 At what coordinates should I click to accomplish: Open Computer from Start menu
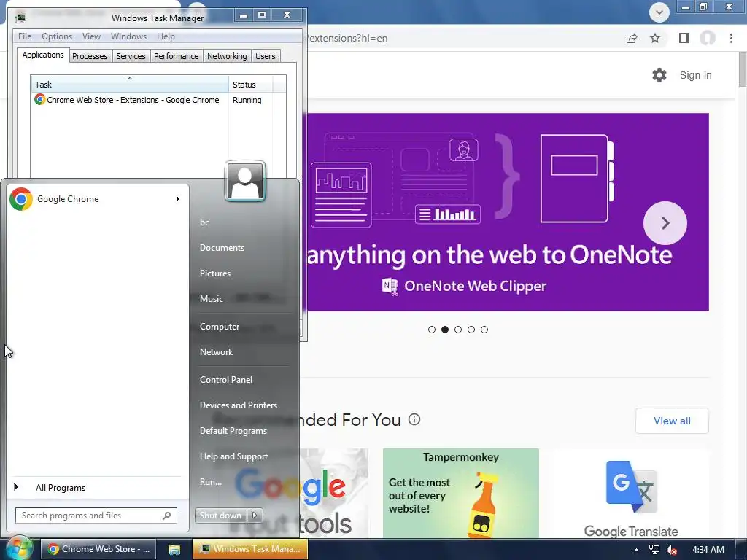click(220, 327)
